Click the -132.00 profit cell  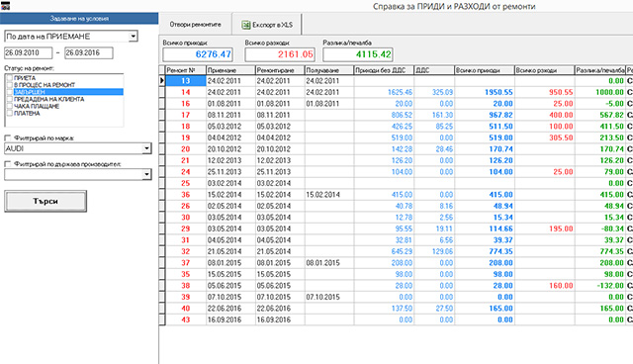[600, 285]
